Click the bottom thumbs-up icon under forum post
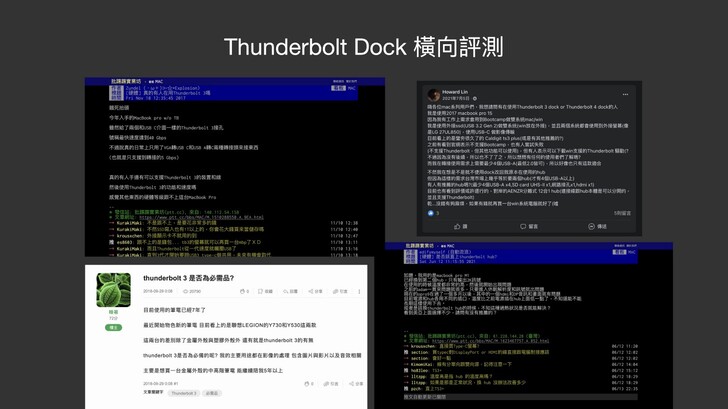728x409 pixels. (x=306, y=384)
